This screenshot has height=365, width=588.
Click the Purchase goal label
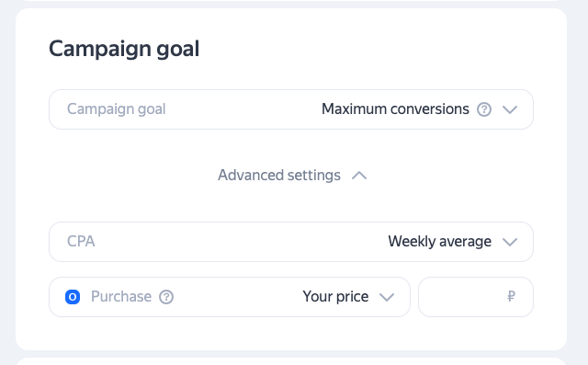pos(121,297)
